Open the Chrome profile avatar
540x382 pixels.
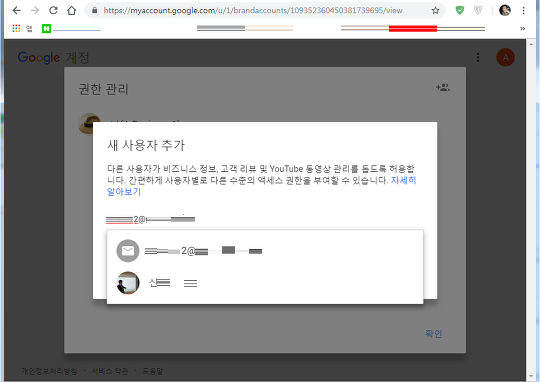(505, 11)
